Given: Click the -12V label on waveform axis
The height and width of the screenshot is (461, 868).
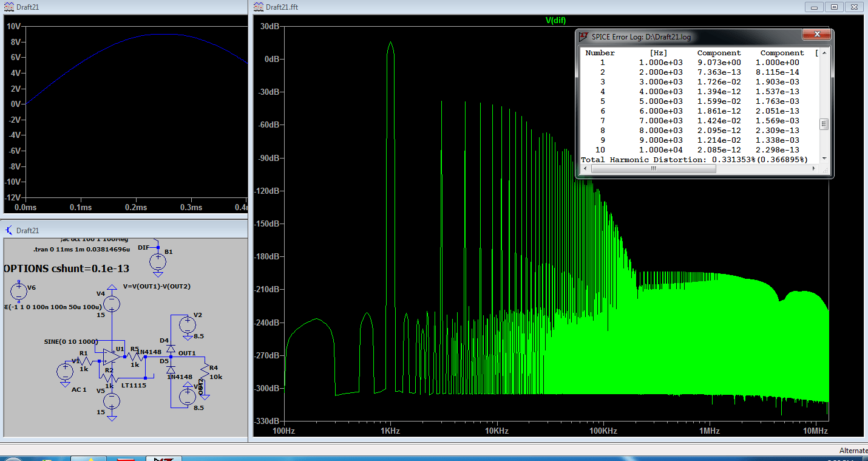Looking at the screenshot, I should tap(13, 197).
